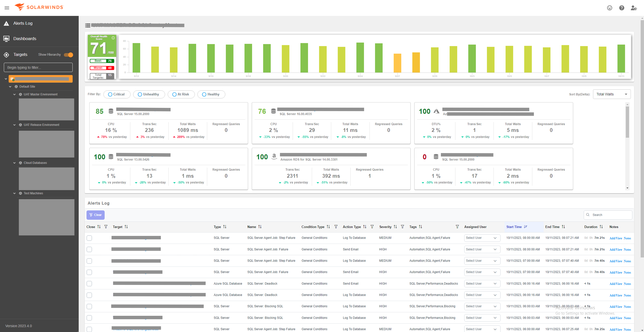This screenshot has height=332, width=644.
Task: Click the feedback smiley face icon
Action: [x=609, y=8]
